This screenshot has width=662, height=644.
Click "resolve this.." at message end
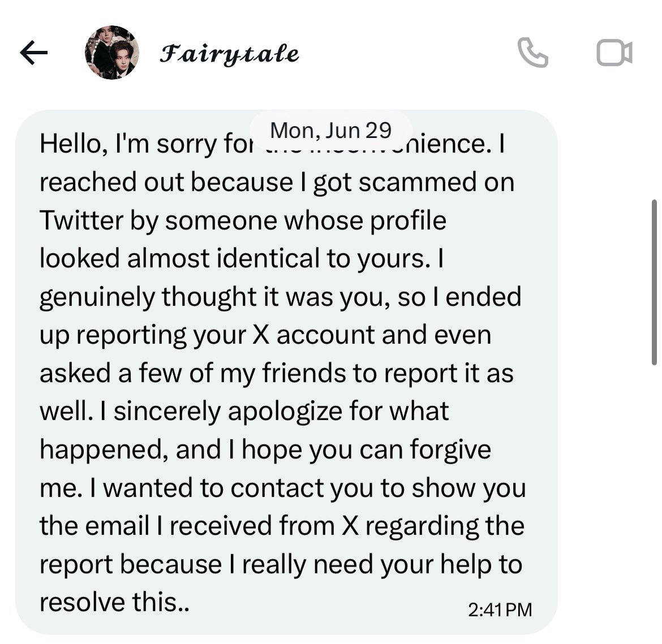click(114, 602)
